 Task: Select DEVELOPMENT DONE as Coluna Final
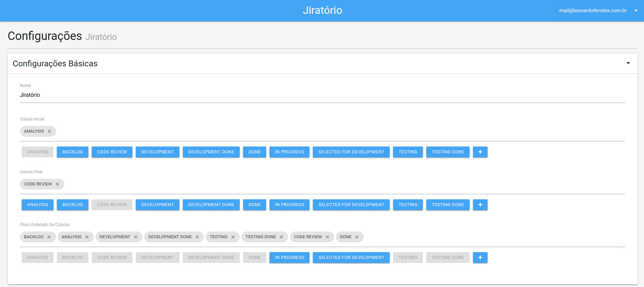[211, 205]
